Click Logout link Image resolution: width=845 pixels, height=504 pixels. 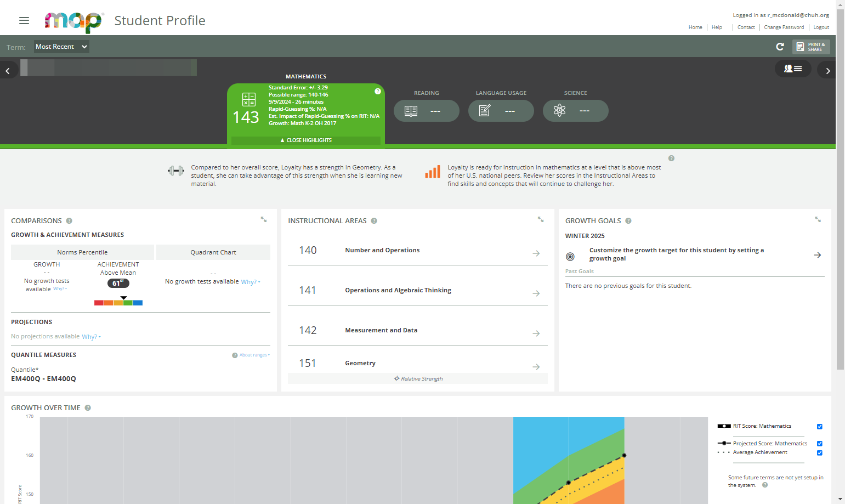click(821, 27)
